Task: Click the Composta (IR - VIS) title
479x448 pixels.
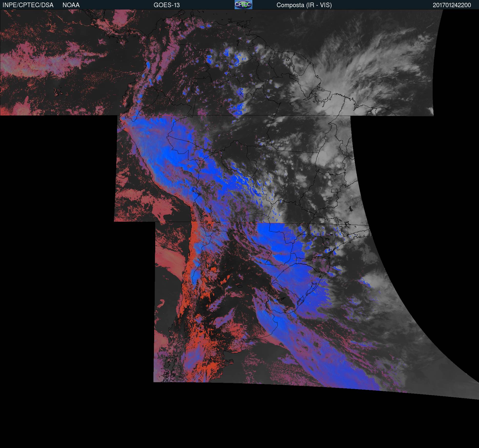Action: (x=304, y=5)
